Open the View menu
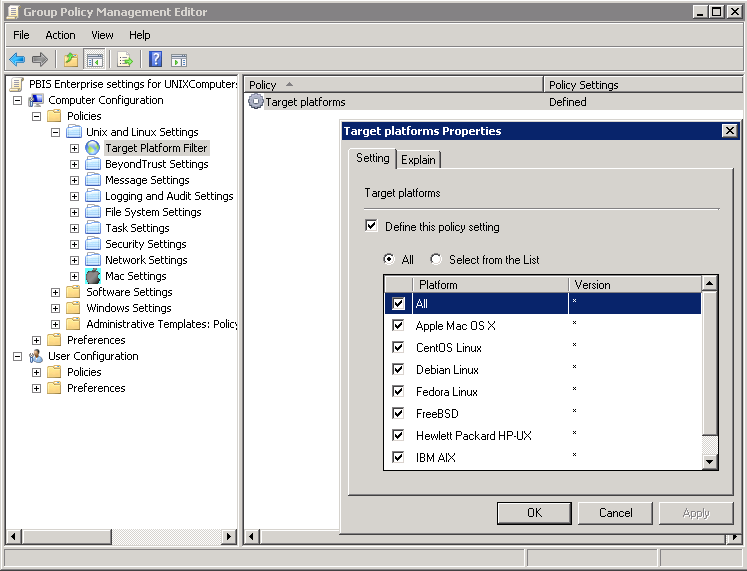This screenshot has height=571, width=747. [102, 35]
